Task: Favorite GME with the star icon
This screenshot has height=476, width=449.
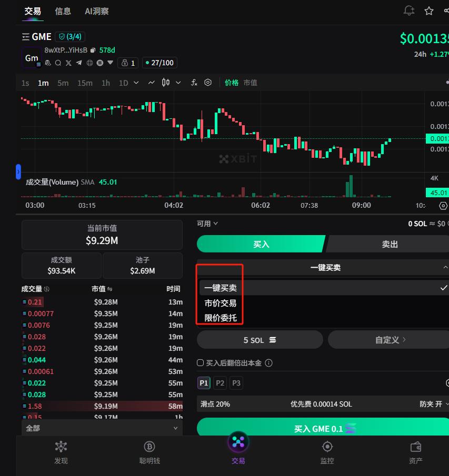Action: [429, 11]
